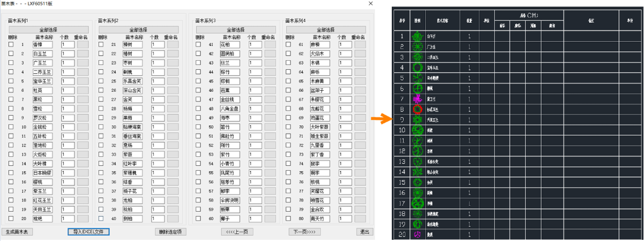Click the plant symbol in CAD table row 13

coord(417,161)
